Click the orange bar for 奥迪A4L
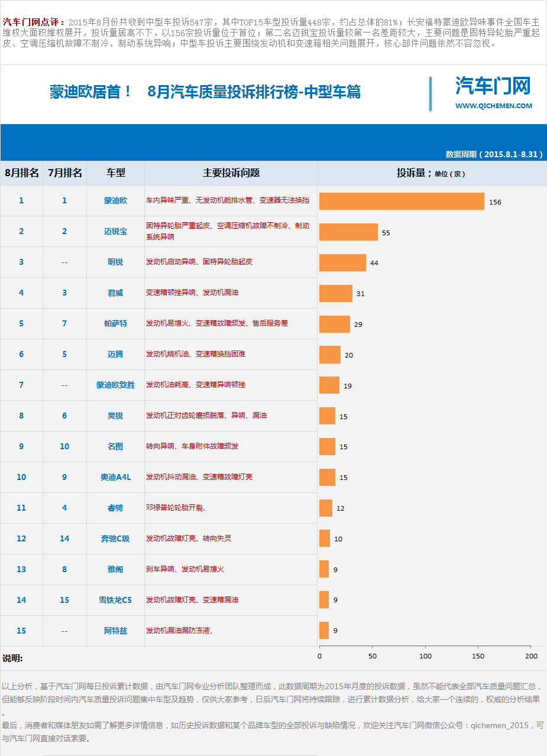The image size is (547, 756). tap(327, 478)
